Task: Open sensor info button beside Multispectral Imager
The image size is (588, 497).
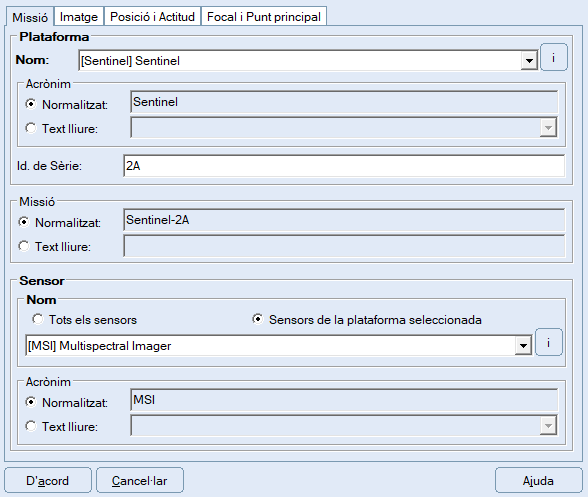Action: 549,342
